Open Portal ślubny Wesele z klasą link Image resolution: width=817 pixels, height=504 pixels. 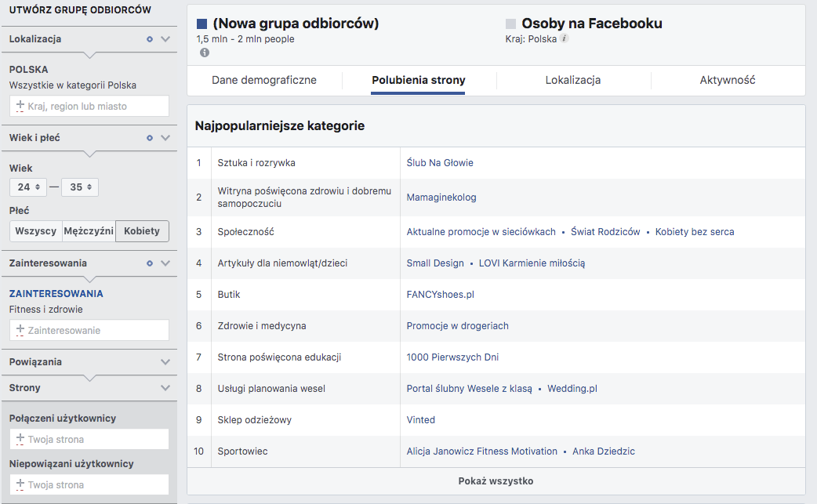(x=470, y=389)
